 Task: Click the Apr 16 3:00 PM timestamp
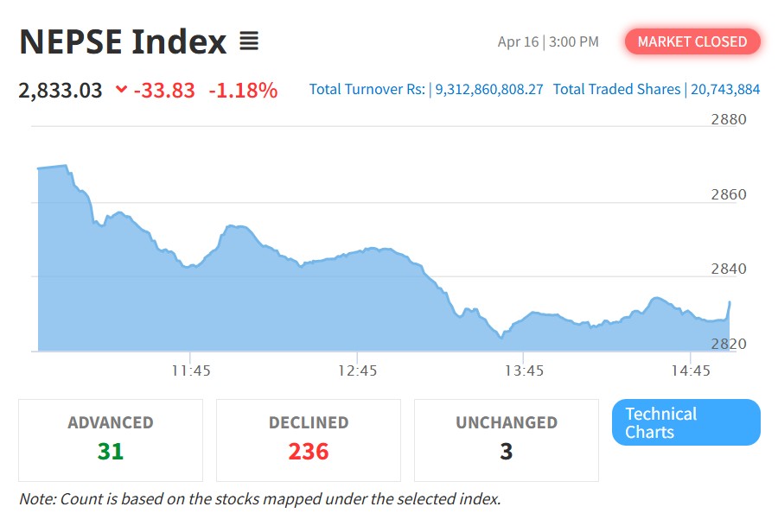548,41
